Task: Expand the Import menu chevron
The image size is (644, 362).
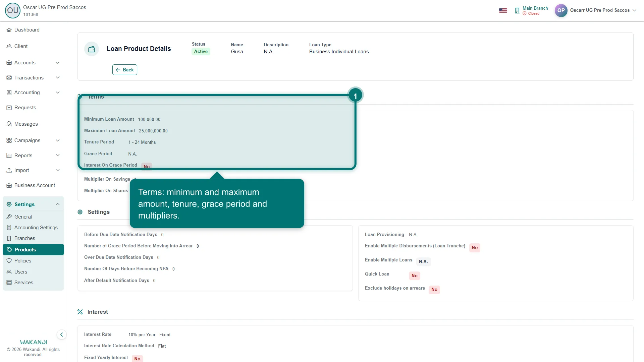Action: tap(58, 170)
